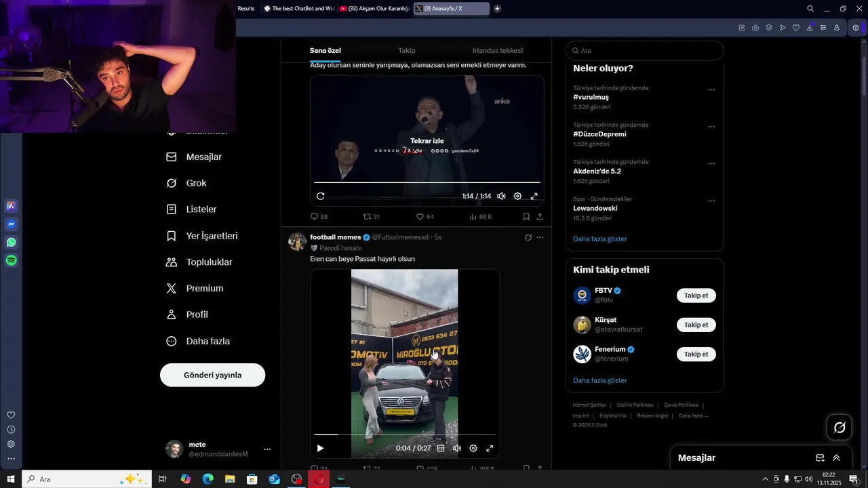Like the post with 64 likes
Viewport: 868px width, 488px height.
tap(425, 217)
